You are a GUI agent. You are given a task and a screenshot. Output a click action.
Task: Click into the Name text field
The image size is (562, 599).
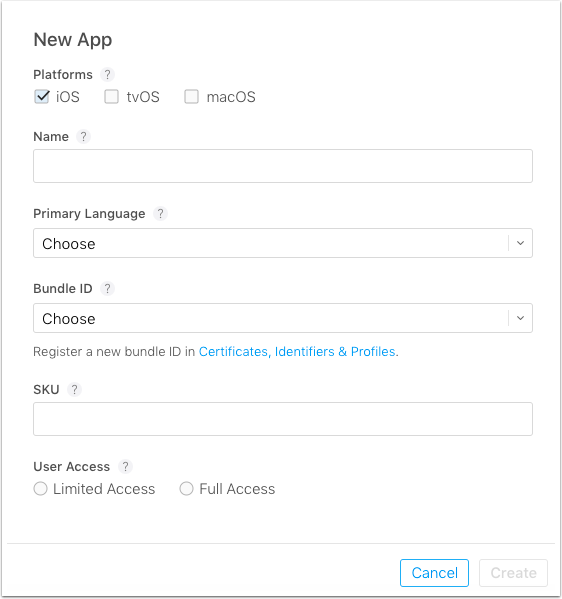pos(283,166)
